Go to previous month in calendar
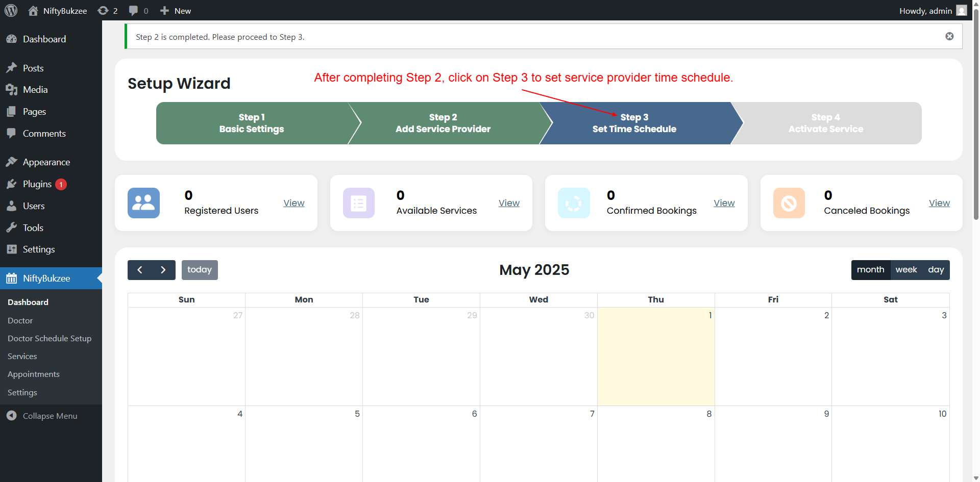980x482 pixels. [x=140, y=270]
